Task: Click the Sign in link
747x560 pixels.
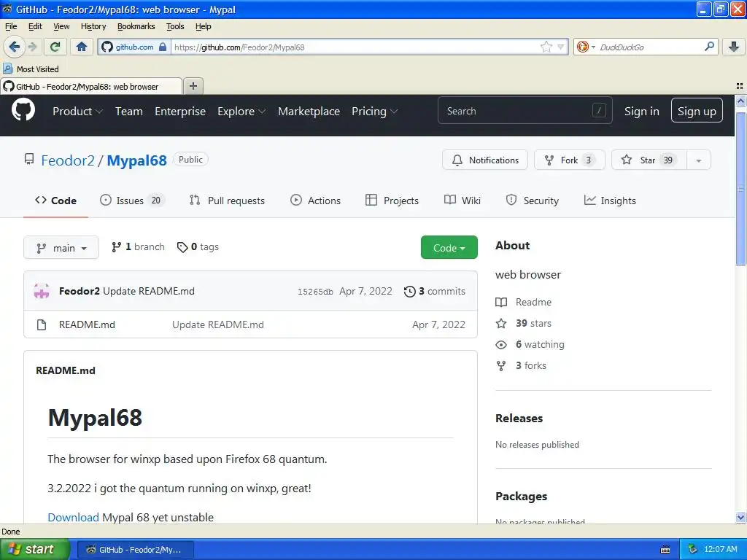Action: tap(642, 111)
